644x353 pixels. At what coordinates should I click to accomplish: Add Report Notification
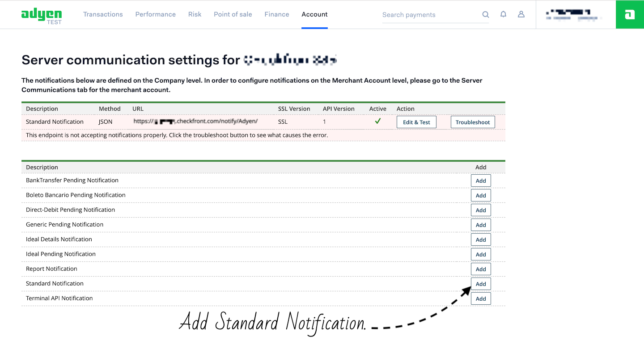coord(481,269)
